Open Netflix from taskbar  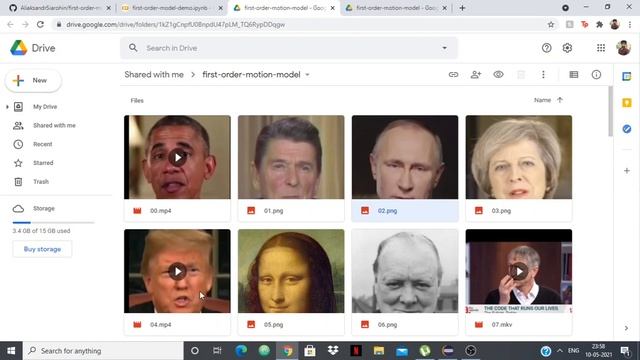coord(356,351)
